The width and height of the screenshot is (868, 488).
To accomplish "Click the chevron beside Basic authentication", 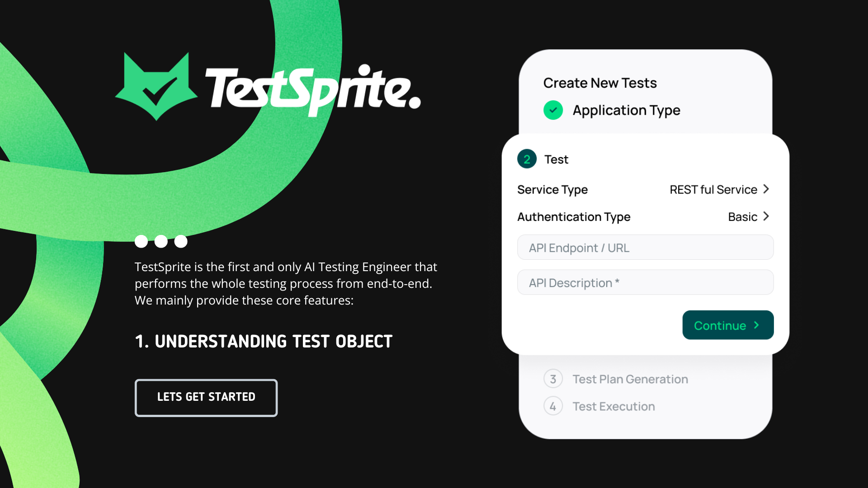I will click(766, 216).
